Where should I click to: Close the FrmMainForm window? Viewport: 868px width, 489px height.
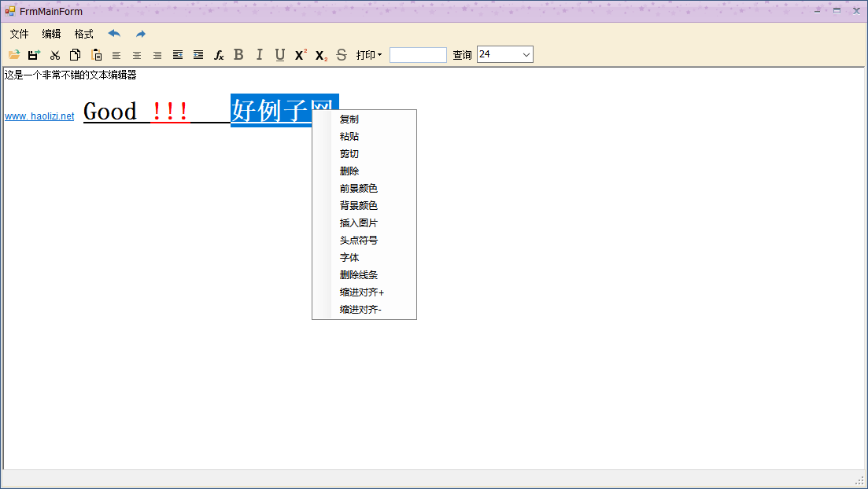pos(856,11)
